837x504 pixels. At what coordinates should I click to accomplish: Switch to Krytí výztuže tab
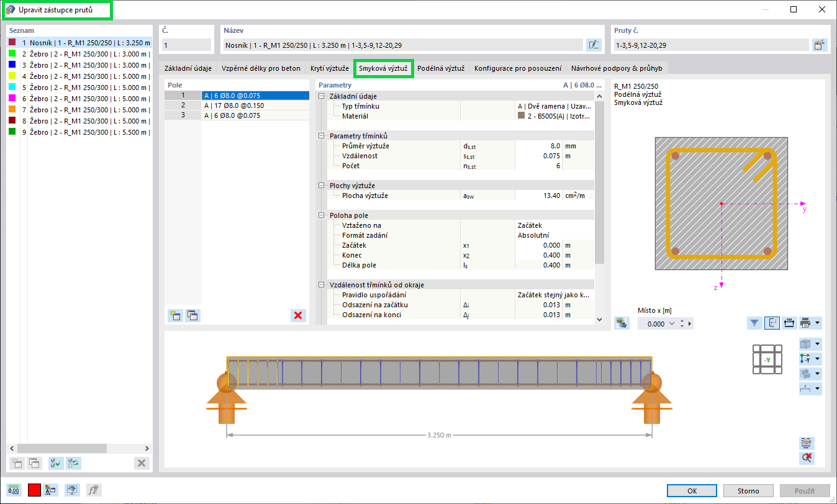[329, 68]
